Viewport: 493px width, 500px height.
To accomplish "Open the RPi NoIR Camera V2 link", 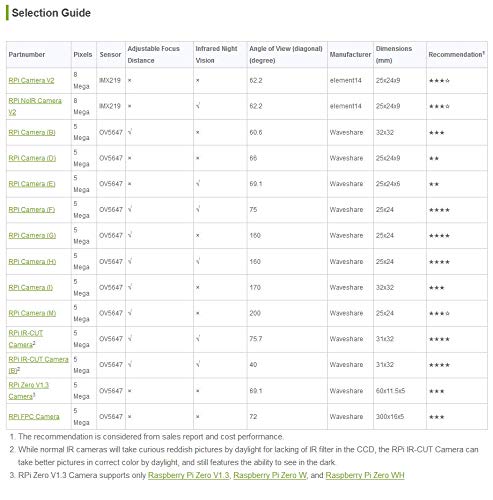I will (35, 106).
